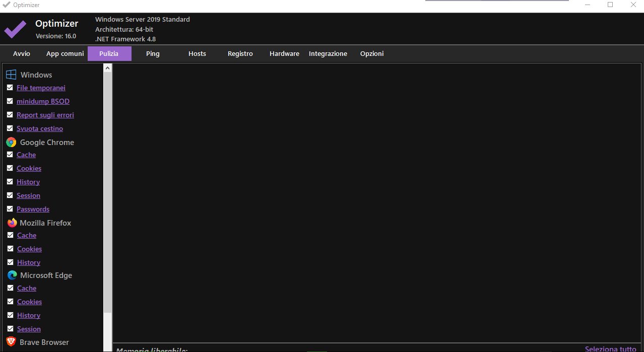
Task: Click the Brave Browser section heading
Action: (x=44, y=342)
